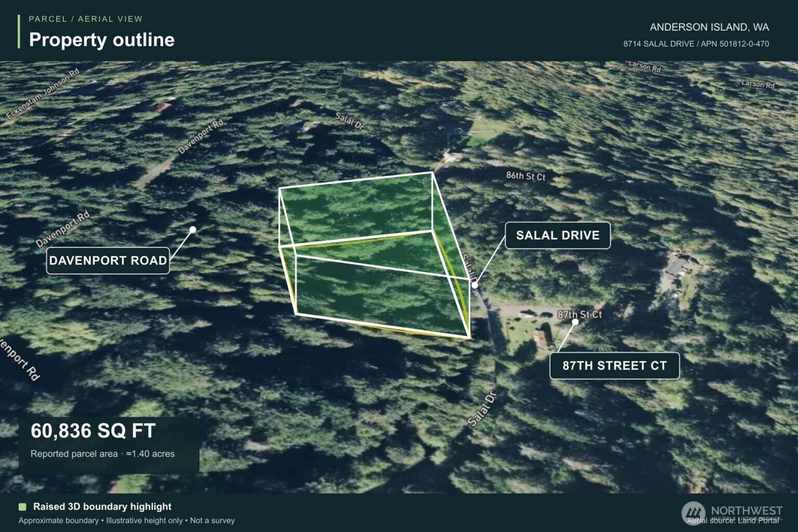Click the Northwest MLS logo icon

coord(693,513)
